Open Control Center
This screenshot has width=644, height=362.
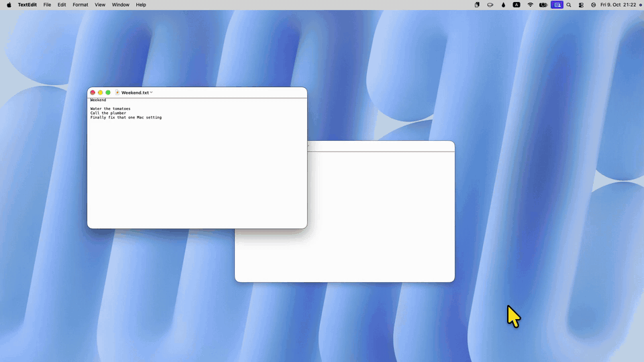coord(581,5)
